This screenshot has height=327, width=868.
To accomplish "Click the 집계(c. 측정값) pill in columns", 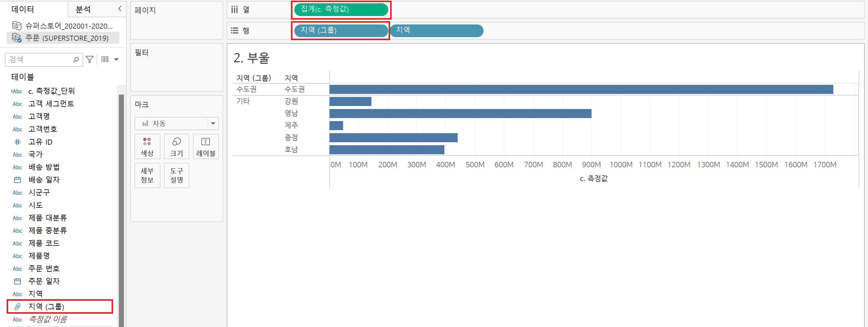I will tap(341, 9).
